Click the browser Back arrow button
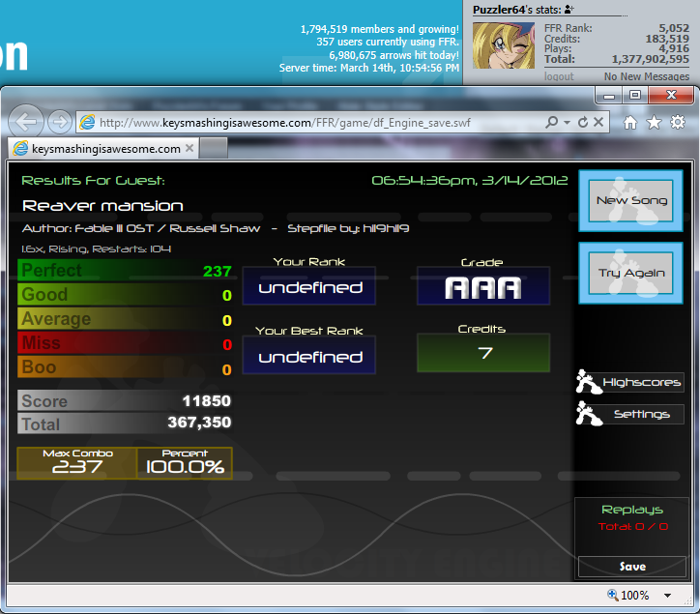Viewport: 700px width, 614px height. (x=26, y=122)
